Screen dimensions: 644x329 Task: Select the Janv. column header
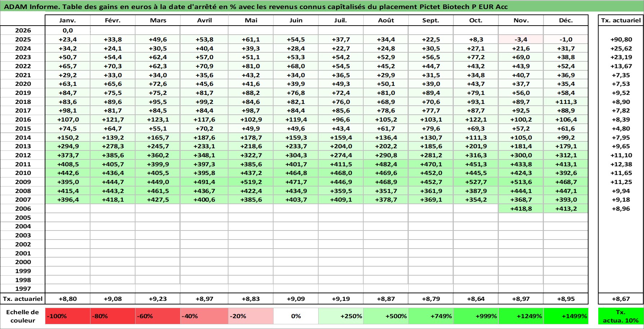[x=68, y=20]
